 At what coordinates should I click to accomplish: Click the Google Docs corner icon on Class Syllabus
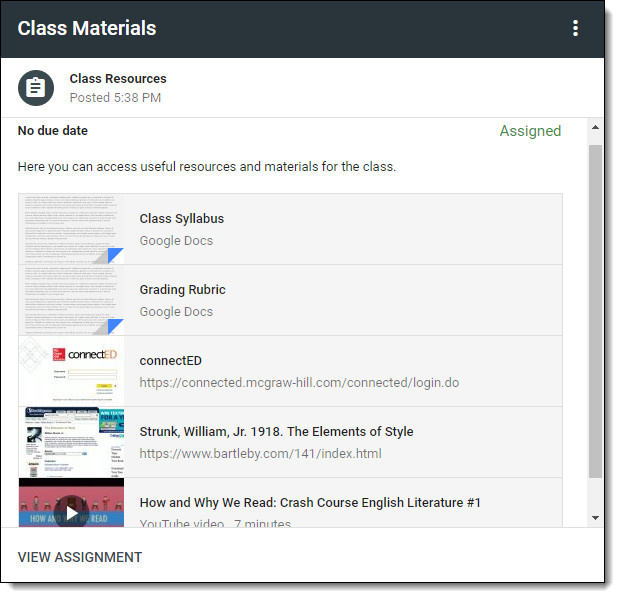(117, 257)
